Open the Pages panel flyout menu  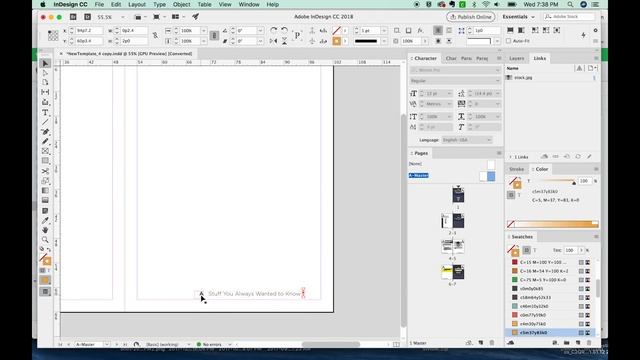(x=499, y=153)
